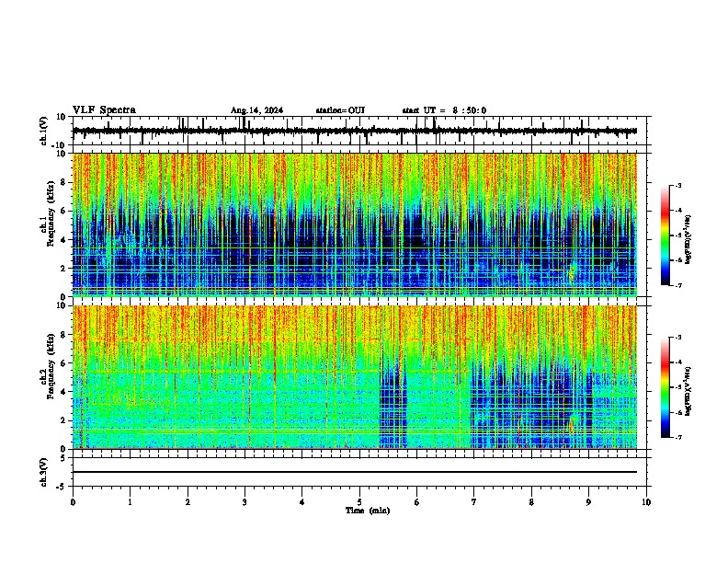Click the '-7' label on ch.2 color scale
The height and width of the screenshot is (563, 728).
pos(677,437)
